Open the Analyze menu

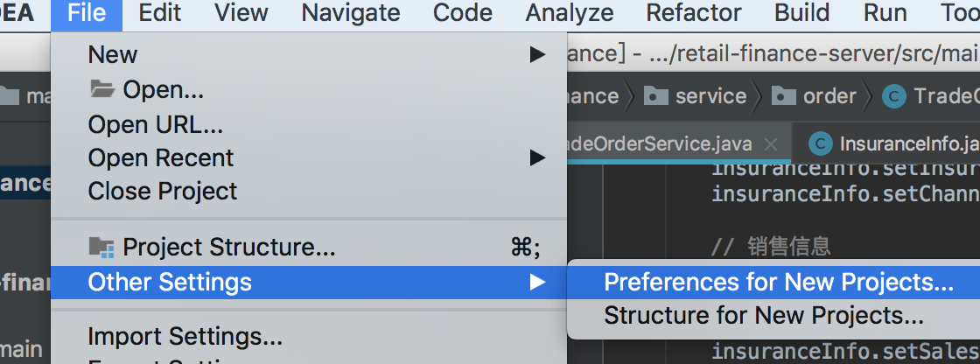pos(570,12)
